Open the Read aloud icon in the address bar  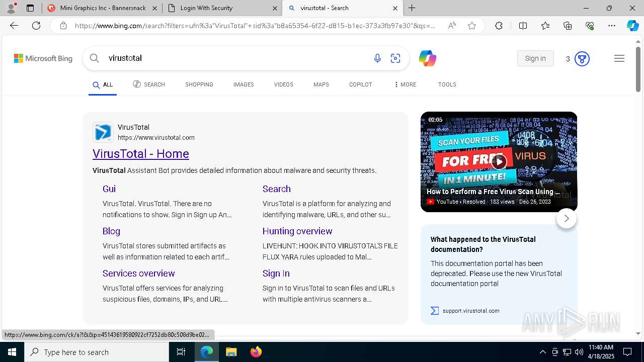point(452,26)
